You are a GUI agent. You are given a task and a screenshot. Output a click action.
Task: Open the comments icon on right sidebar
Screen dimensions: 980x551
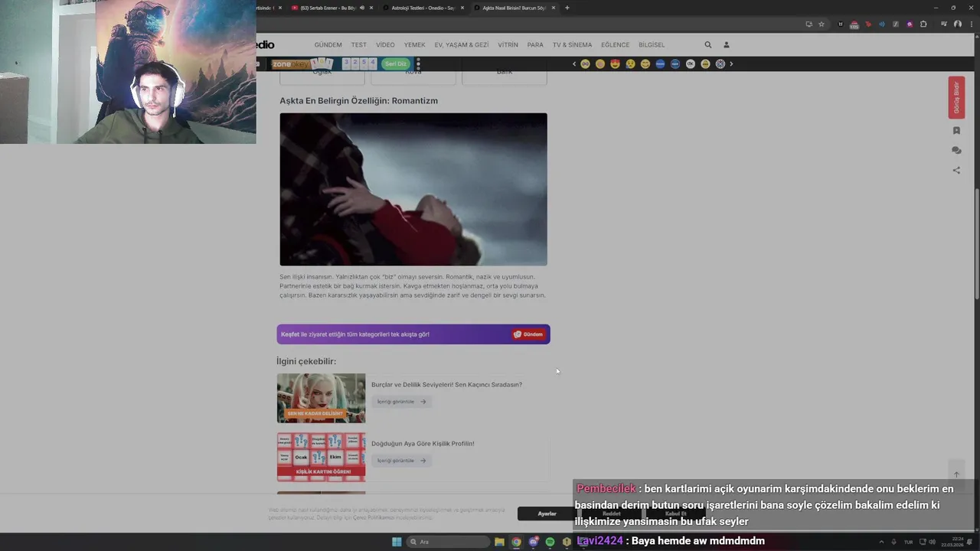click(956, 151)
